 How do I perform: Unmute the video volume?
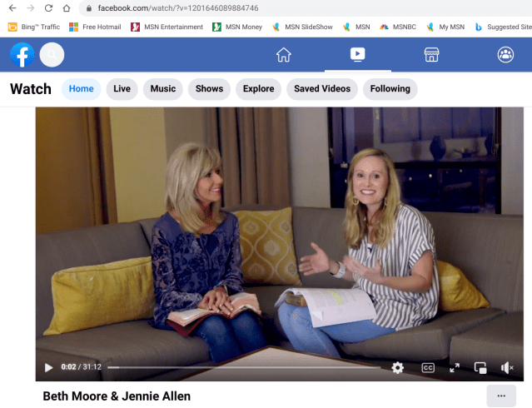(507, 367)
